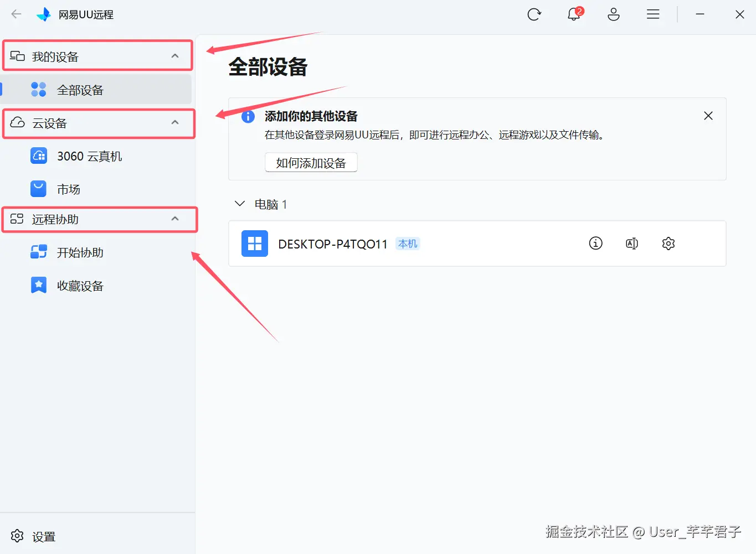Screen dimensions: 756x554
Task: Click the 云设备 header label
Action: point(49,123)
